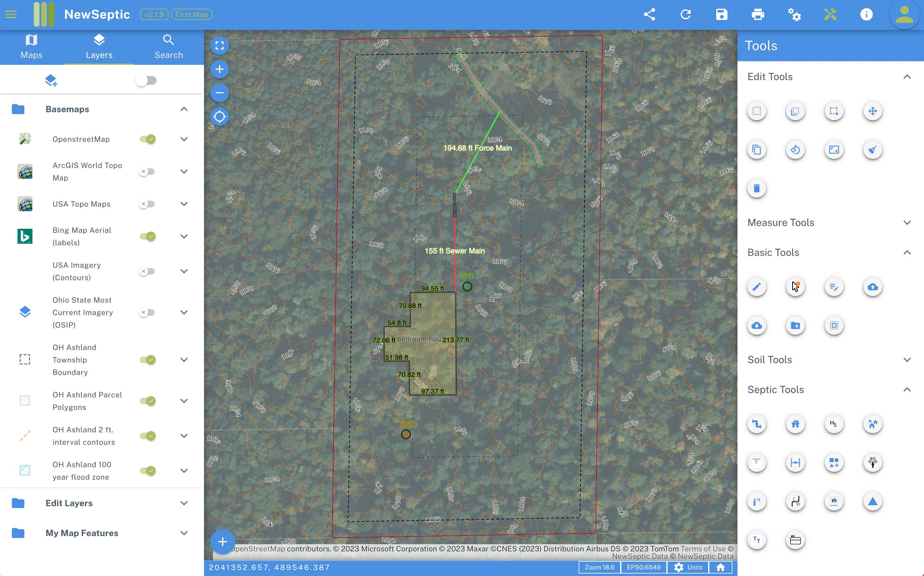Click the First Map badge

click(191, 14)
